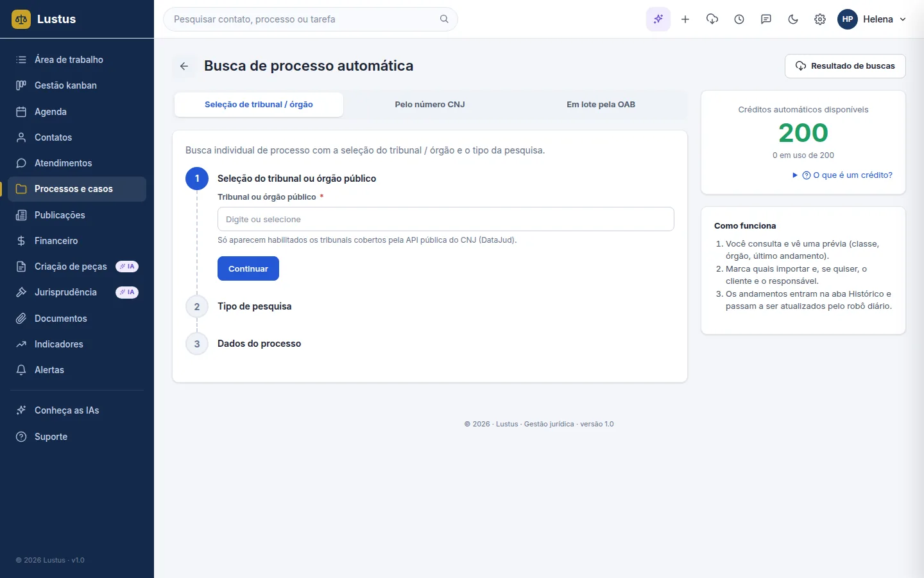Open the clock history icon
This screenshot has width=924, height=578.
pyautogui.click(x=739, y=19)
